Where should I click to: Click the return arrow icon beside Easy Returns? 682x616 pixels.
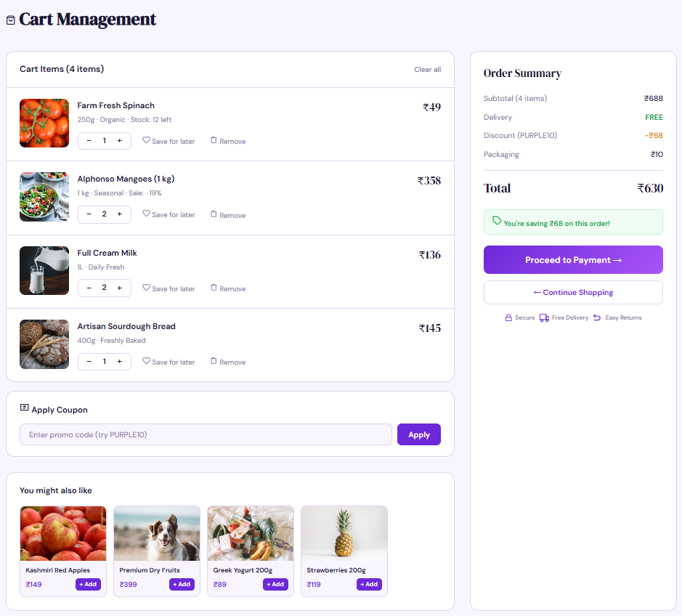click(598, 317)
